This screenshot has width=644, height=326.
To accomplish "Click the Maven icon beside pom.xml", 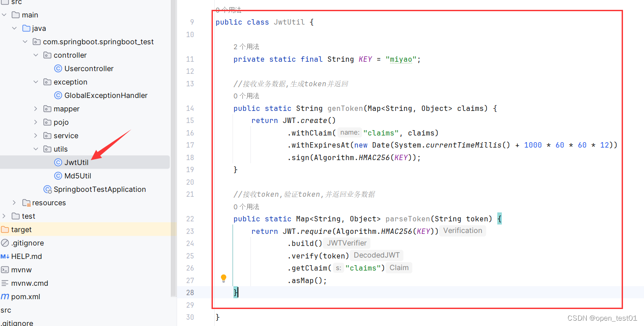I will click(6, 296).
